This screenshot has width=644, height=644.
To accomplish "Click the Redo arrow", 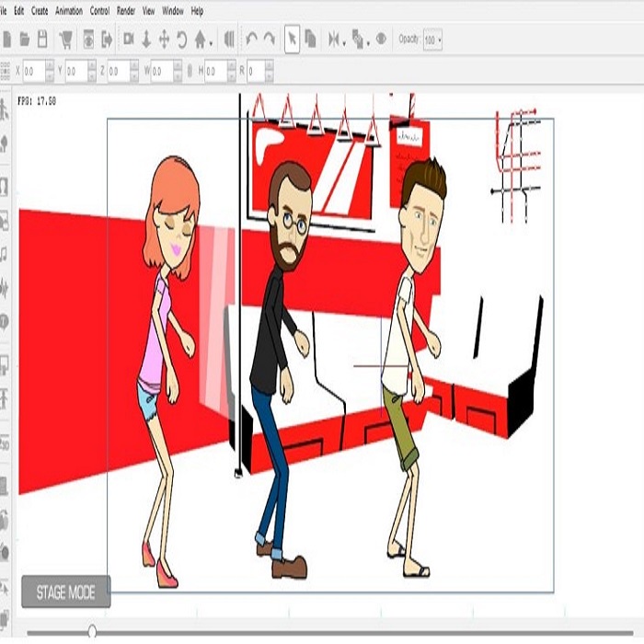I will coord(269,40).
